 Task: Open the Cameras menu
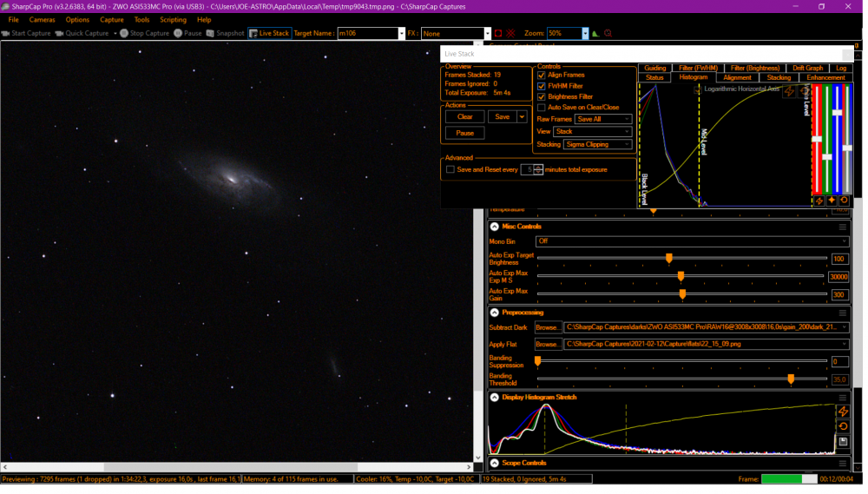point(42,19)
